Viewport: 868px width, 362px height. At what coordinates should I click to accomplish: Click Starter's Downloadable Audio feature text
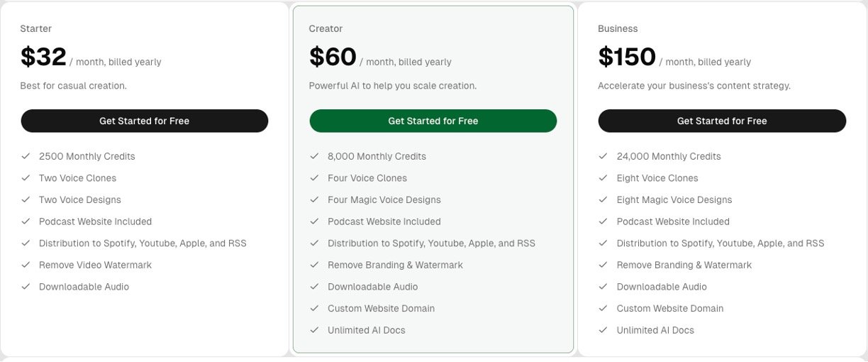pos(84,287)
